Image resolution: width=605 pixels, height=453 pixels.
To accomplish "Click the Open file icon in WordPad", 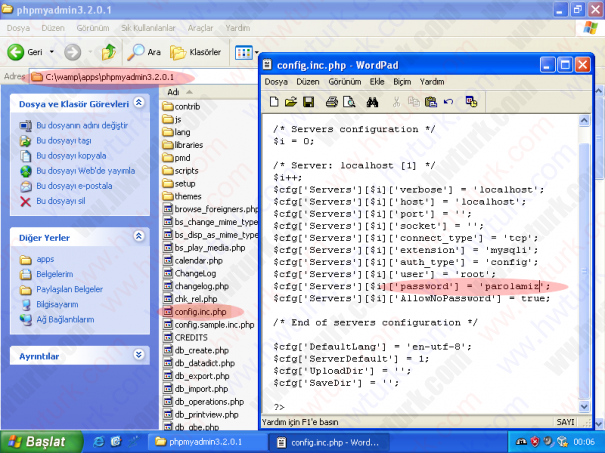I will tap(291, 102).
